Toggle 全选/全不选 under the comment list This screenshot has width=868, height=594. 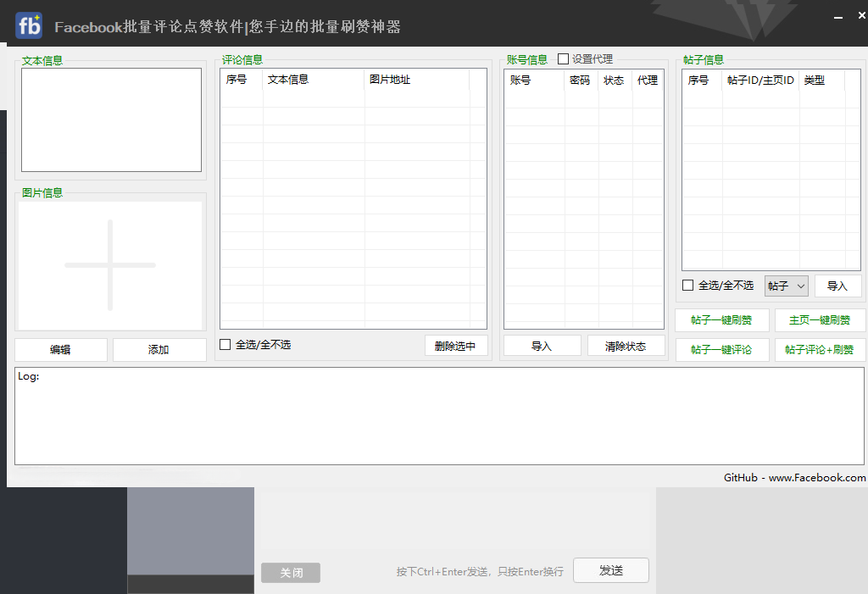click(x=225, y=345)
